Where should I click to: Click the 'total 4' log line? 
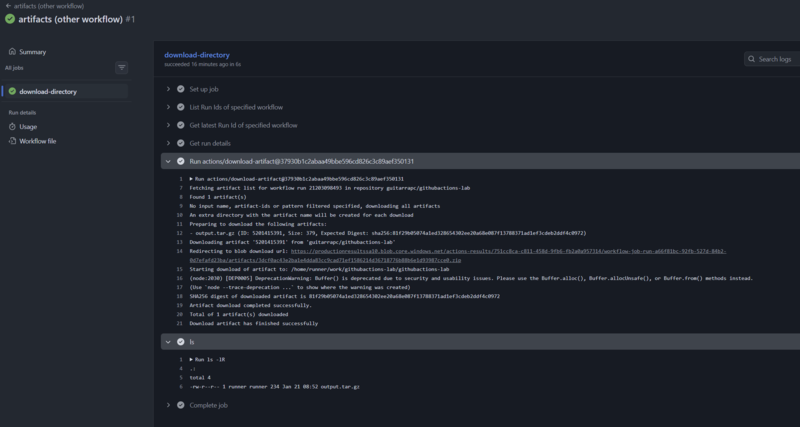(x=200, y=378)
